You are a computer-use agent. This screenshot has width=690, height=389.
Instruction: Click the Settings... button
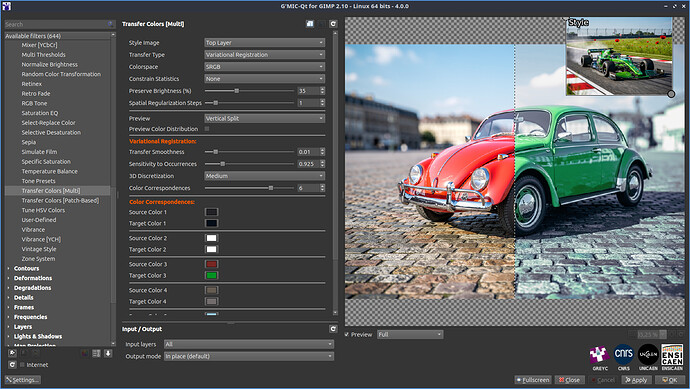22,379
